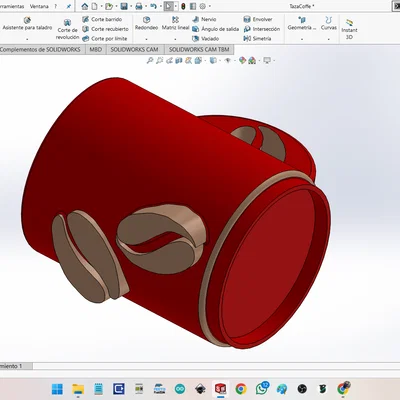Expand dropdown arrow under Redondeo
Image resolution: width=400 pixels, height=400 pixels.
point(146,39)
